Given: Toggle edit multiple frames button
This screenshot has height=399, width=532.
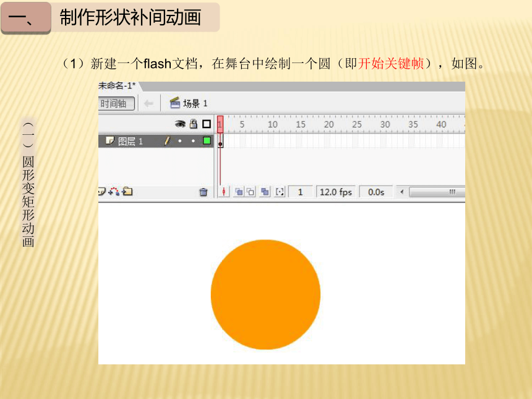Looking at the screenshot, I should [265, 192].
